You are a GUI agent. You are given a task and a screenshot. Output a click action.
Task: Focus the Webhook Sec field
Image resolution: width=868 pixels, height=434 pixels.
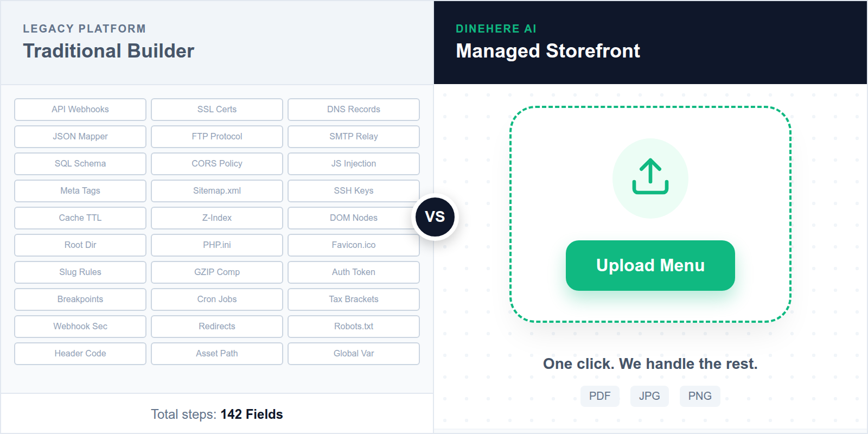pos(80,327)
